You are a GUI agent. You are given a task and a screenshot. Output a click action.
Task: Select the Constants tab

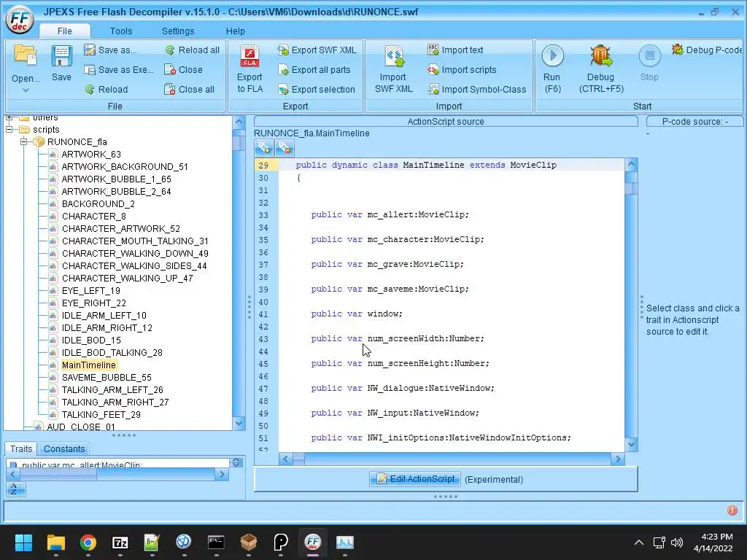64,449
